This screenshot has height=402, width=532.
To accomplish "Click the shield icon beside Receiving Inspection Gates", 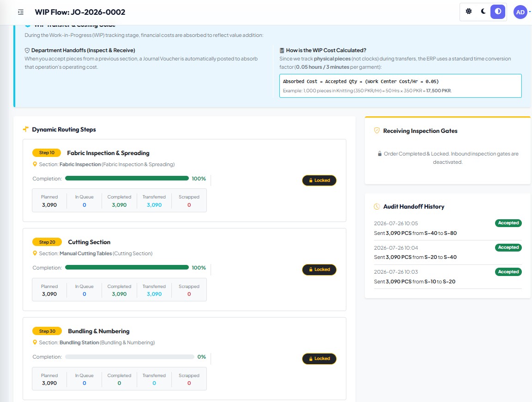I will (x=377, y=131).
